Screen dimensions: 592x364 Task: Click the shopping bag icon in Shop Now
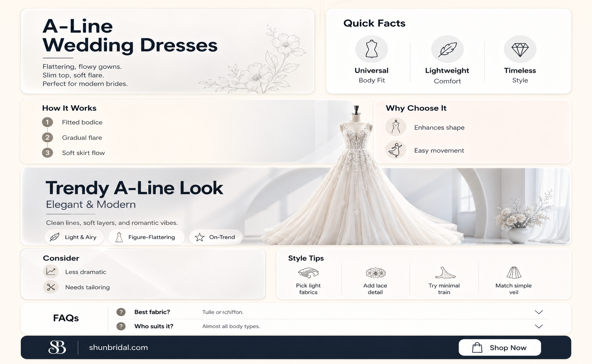click(x=477, y=347)
